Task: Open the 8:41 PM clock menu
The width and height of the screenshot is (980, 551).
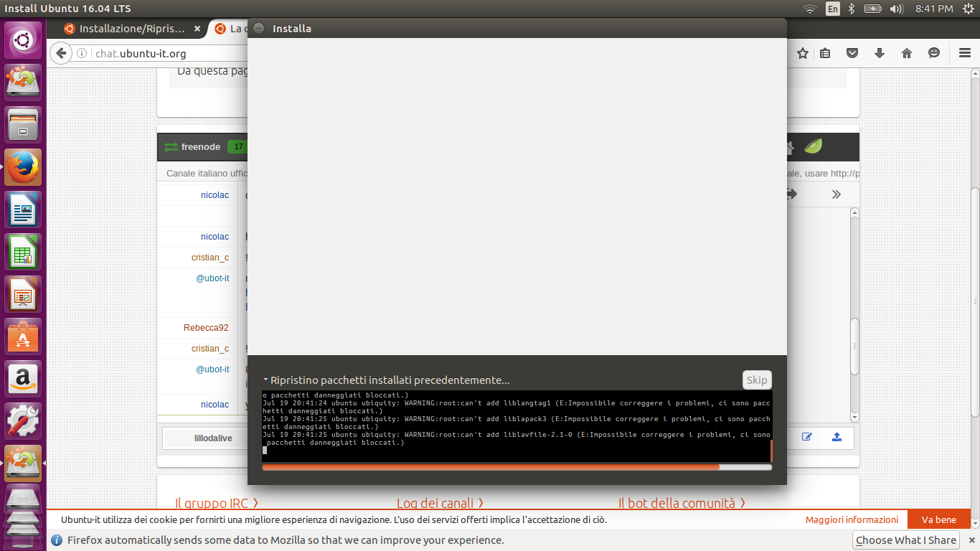Action: click(x=934, y=9)
